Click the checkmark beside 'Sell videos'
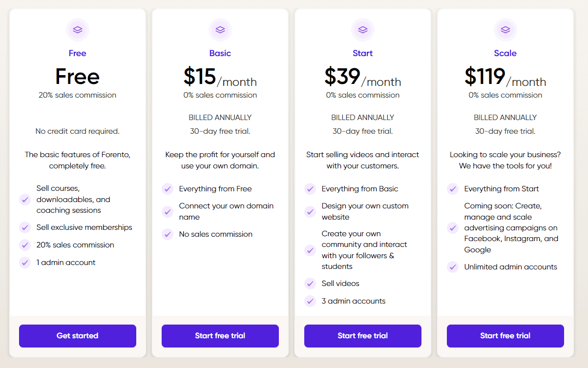The width and height of the screenshot is (588, 368). point(310,284)
